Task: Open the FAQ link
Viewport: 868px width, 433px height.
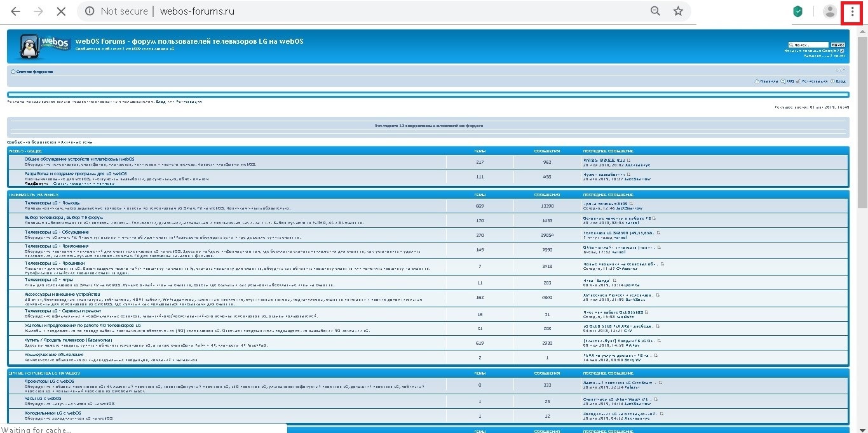Action: point(790,81)
